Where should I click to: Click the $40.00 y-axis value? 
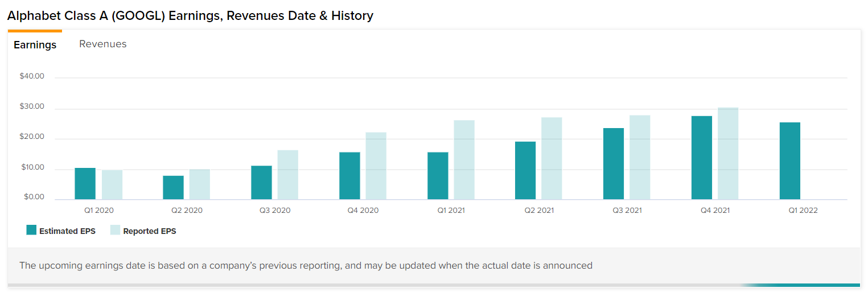pos(32,76)
